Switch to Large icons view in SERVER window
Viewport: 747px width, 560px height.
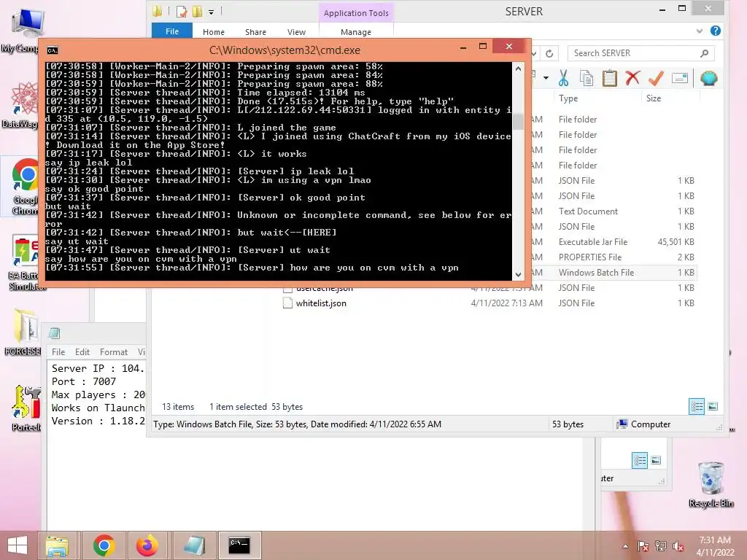(x=713, y=406)
